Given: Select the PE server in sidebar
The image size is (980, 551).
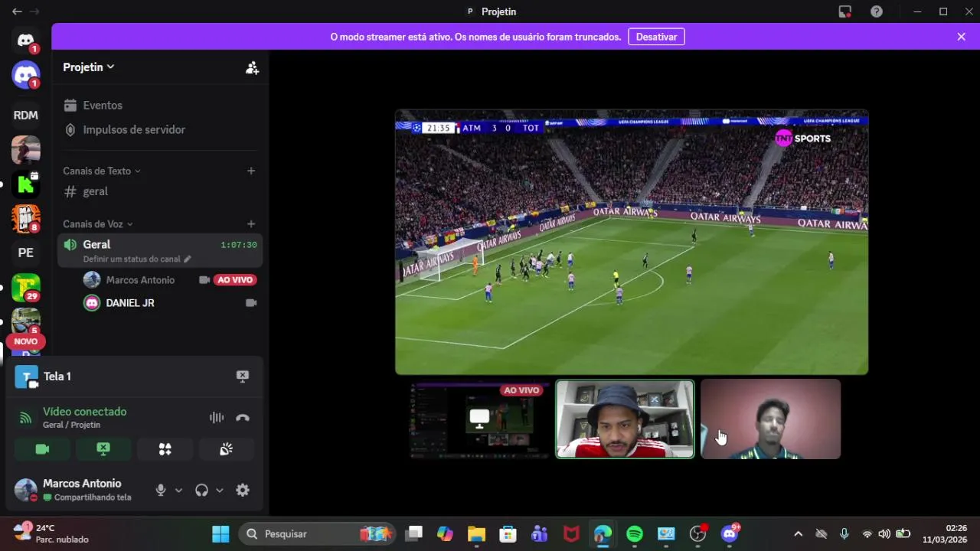Looking at the screenshot, I should (26, 253).
